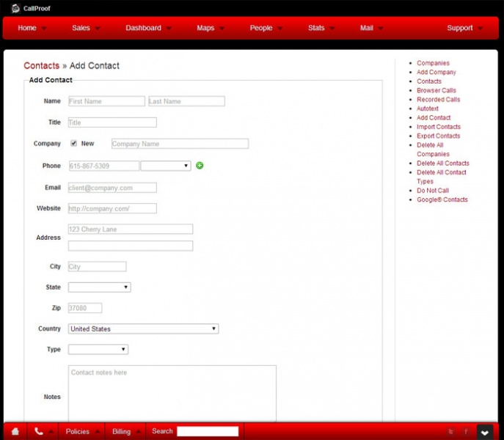The height and width of the screenshot is (440, 504).
Task: Open the Type dropdown
Action: pyautogui.click(x=98, y=349)
